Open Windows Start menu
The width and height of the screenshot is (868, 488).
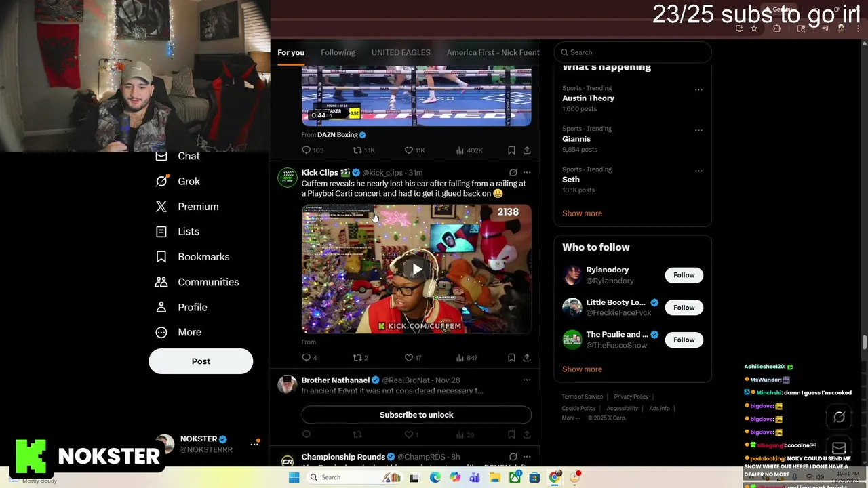coord(294,477)
